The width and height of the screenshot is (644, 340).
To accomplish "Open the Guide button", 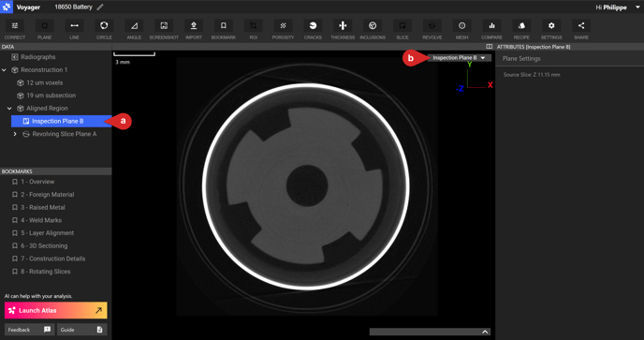I will click(81, 330).
